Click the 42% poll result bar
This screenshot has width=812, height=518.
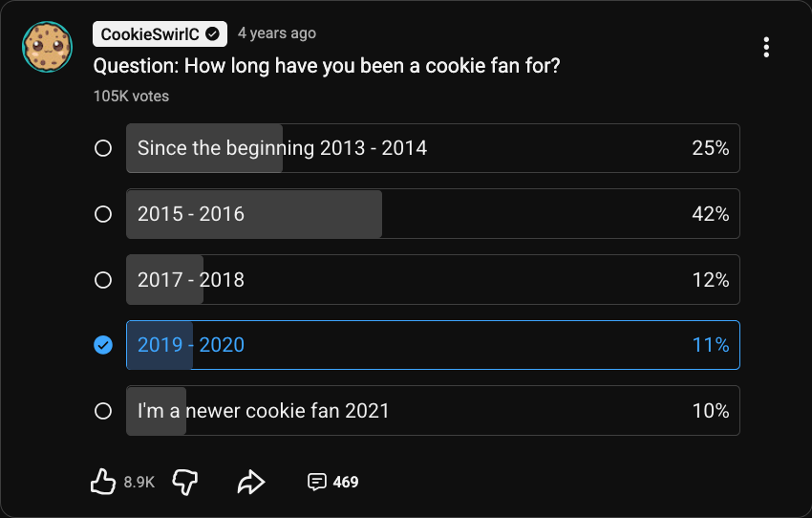coord(433,214)
